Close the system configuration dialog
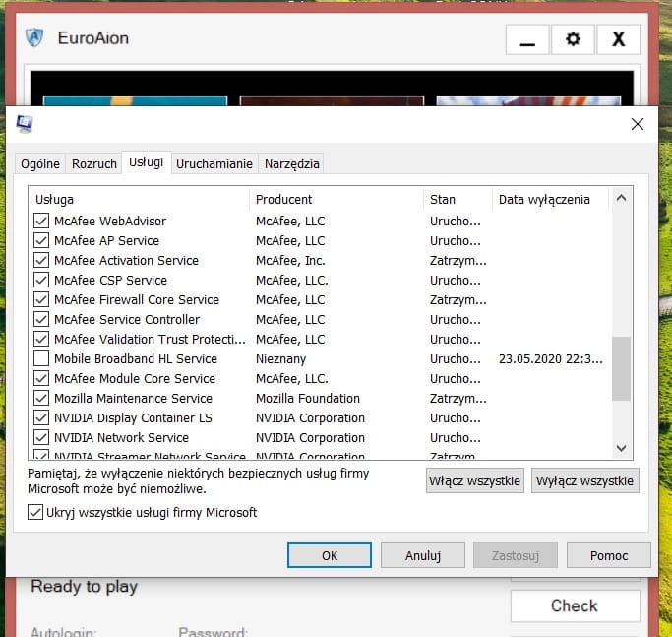The image size is (672, 637). [x=638, y=124]
